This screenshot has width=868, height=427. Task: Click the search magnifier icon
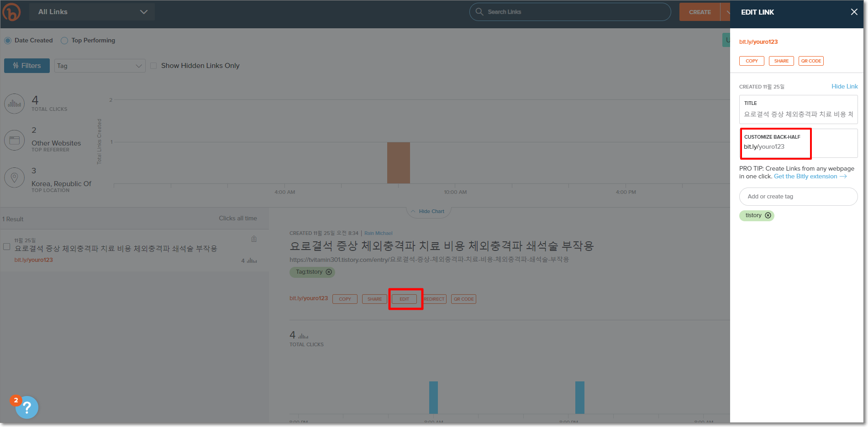(479, 12)
